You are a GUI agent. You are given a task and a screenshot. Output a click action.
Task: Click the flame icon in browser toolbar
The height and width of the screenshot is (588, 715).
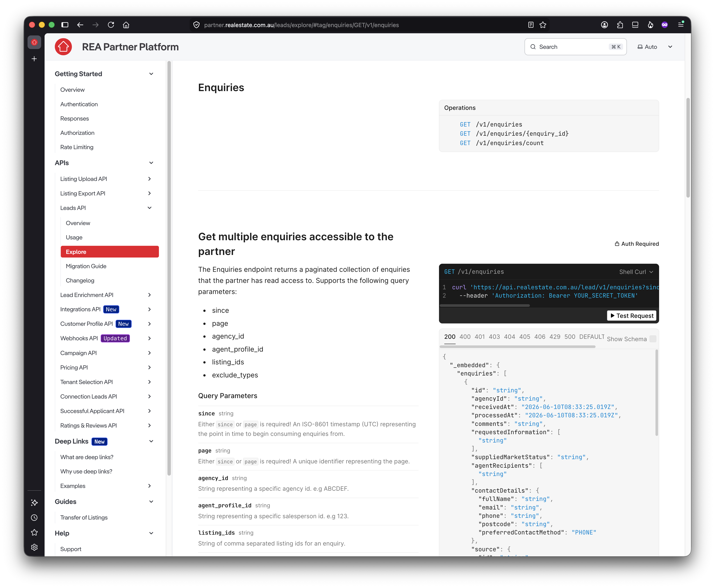point(650,25)
